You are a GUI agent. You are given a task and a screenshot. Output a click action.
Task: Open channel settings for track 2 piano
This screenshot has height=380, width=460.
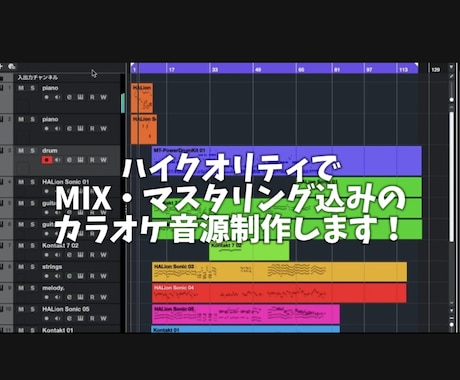click(x=69, y=129)
